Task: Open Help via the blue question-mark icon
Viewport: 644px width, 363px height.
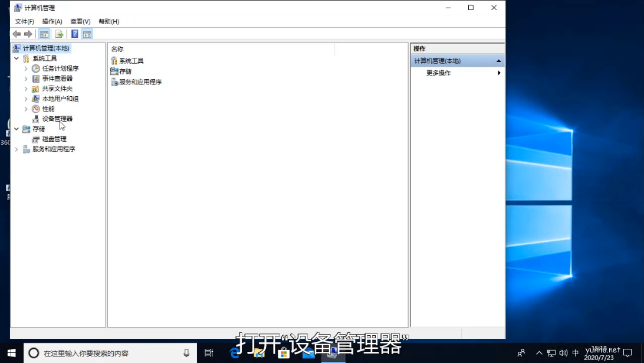Action: [75, 34]
